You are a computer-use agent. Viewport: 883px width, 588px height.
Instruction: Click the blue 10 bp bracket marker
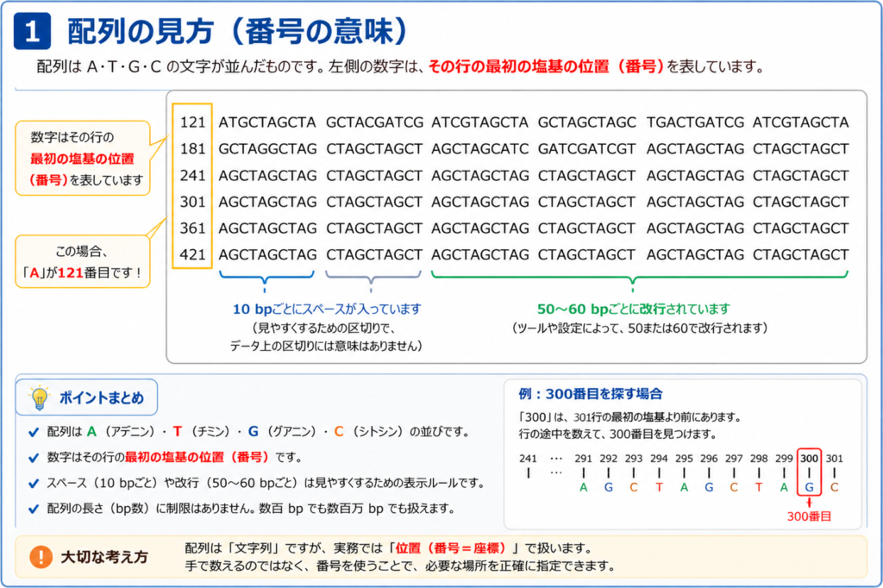(x=266, y=281)
